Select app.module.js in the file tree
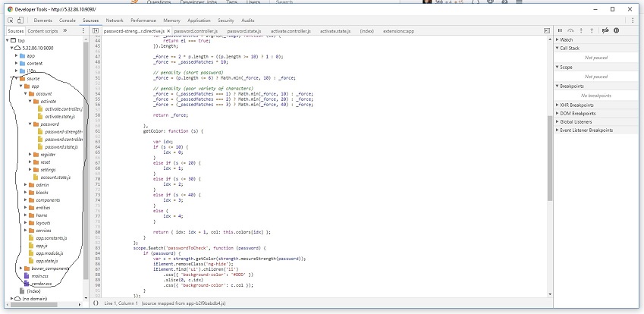Screen dimensions: 644x314 (49, 253)
